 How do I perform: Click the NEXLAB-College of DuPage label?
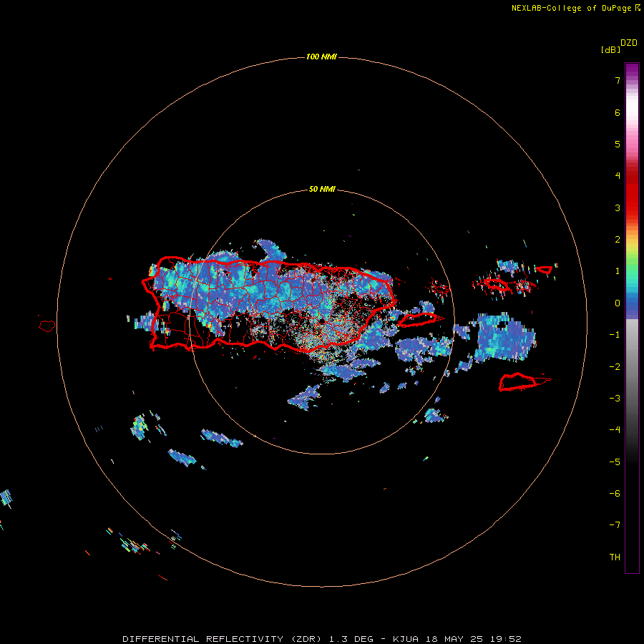572,8
